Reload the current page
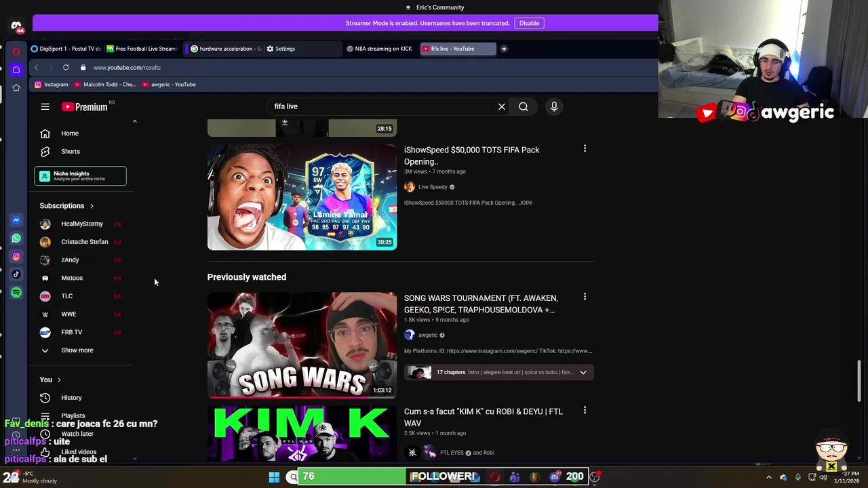 click(x=66, y=67)
